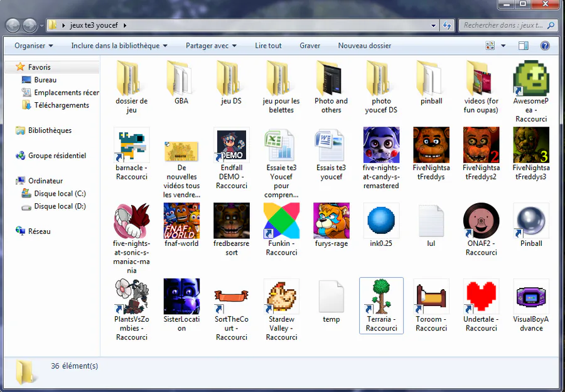Expand the view options dropdown arrow
Viewport: 565px width, 392px height.
(503, 46)
